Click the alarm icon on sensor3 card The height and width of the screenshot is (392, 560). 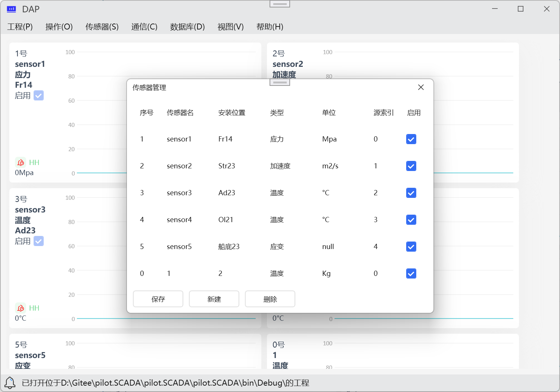(21, 308)
